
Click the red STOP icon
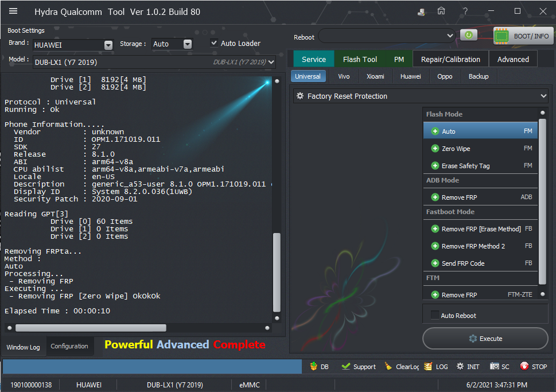[524, 366]
